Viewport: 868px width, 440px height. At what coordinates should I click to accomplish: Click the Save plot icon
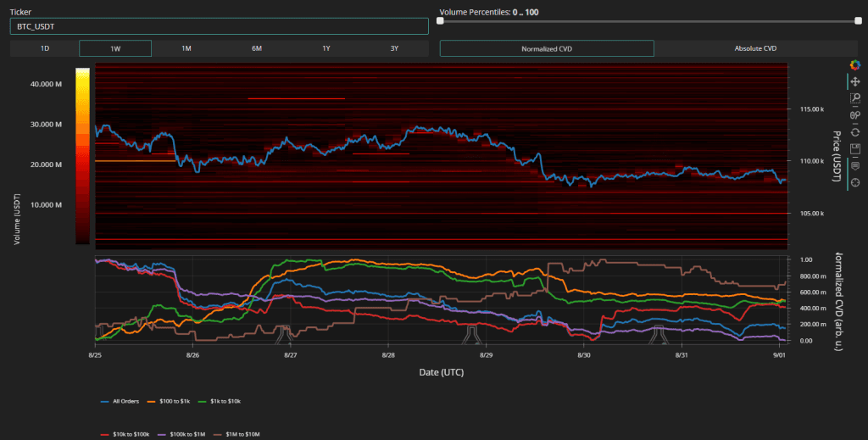click(854, 149)
